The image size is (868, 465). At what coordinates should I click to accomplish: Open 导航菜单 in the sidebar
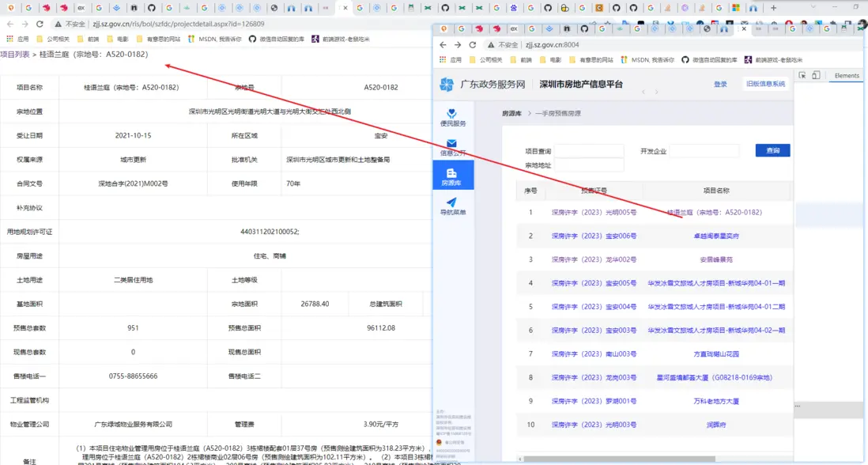click(x=453, y=206)
